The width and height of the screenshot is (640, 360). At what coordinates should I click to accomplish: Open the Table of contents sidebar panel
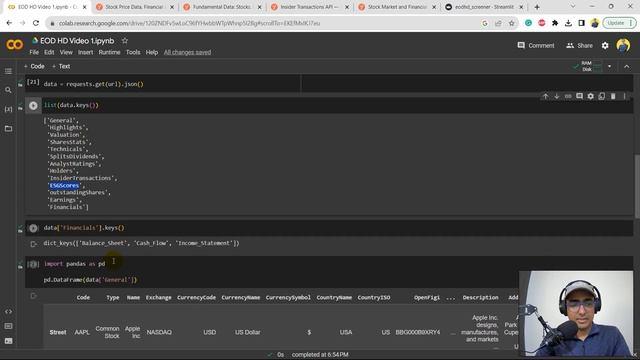[x=8, y=71]
